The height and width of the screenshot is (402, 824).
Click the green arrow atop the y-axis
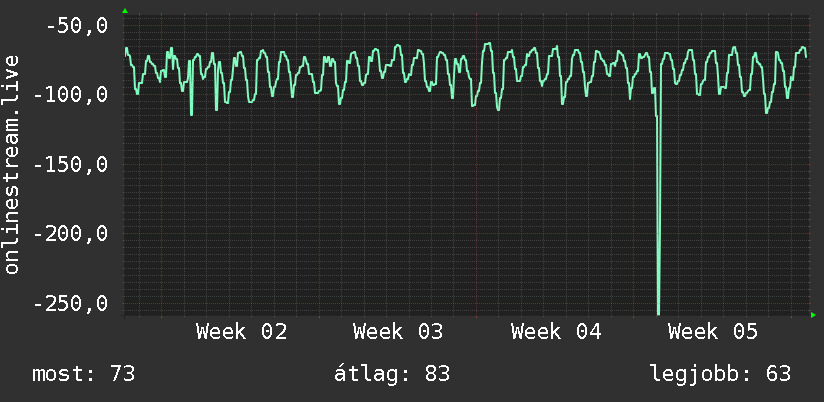click(125, 11)
